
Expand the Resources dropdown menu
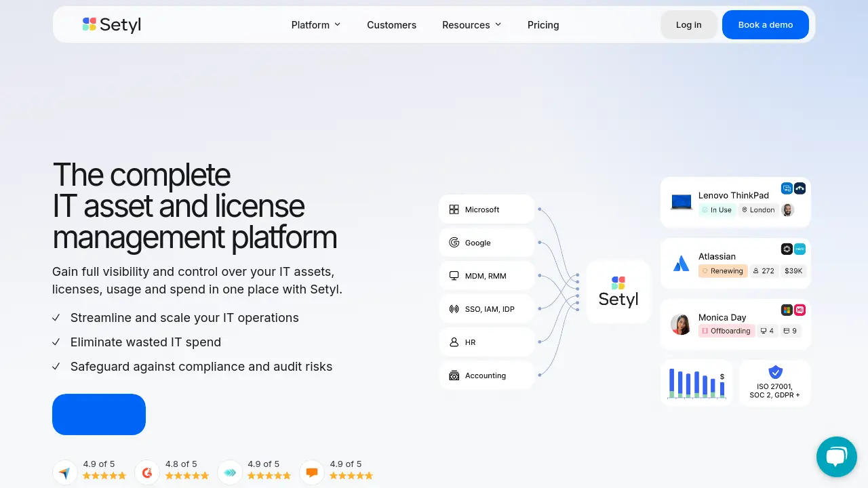pos(472,24)
